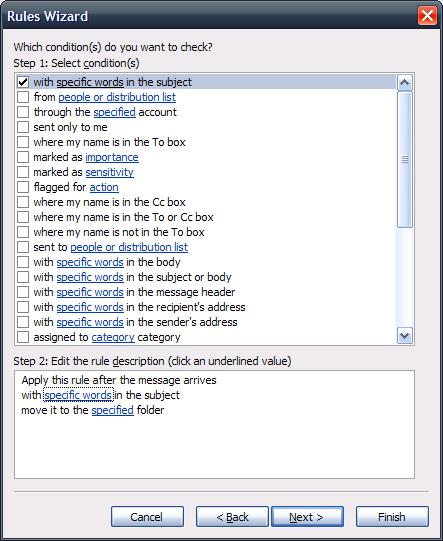Edit 'specific words' in the rule description

click(78, 395)
